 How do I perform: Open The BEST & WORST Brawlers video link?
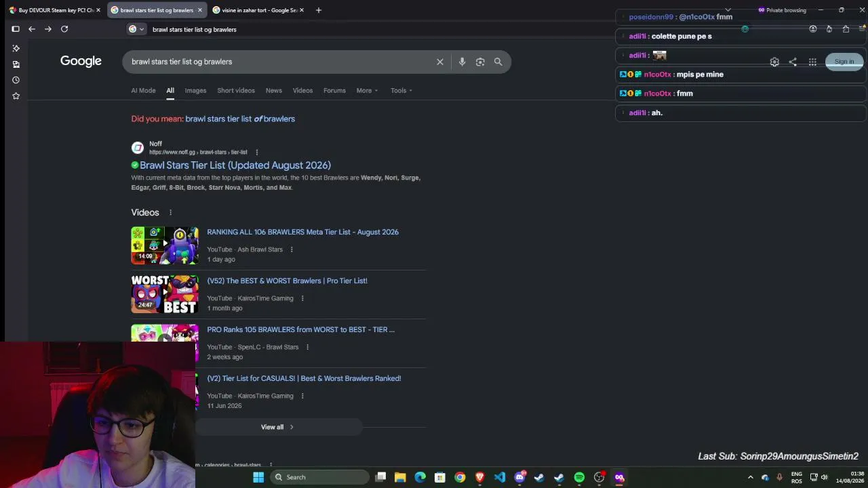[287, 281]
